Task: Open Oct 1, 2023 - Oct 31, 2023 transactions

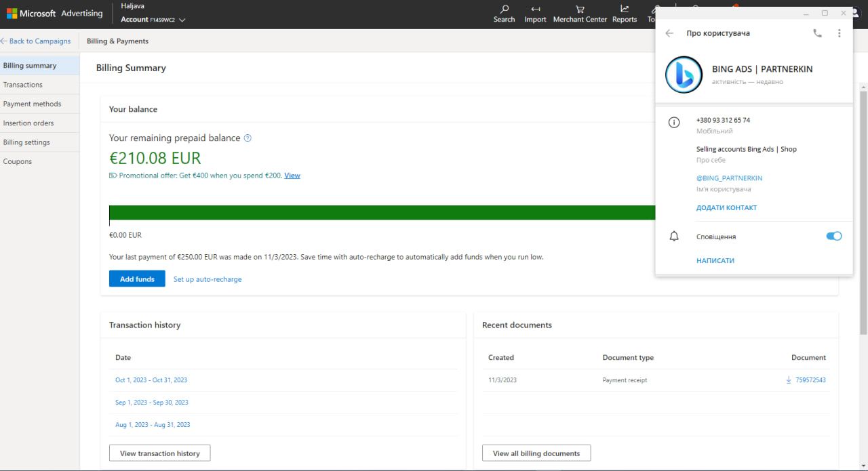Action: 151,380
